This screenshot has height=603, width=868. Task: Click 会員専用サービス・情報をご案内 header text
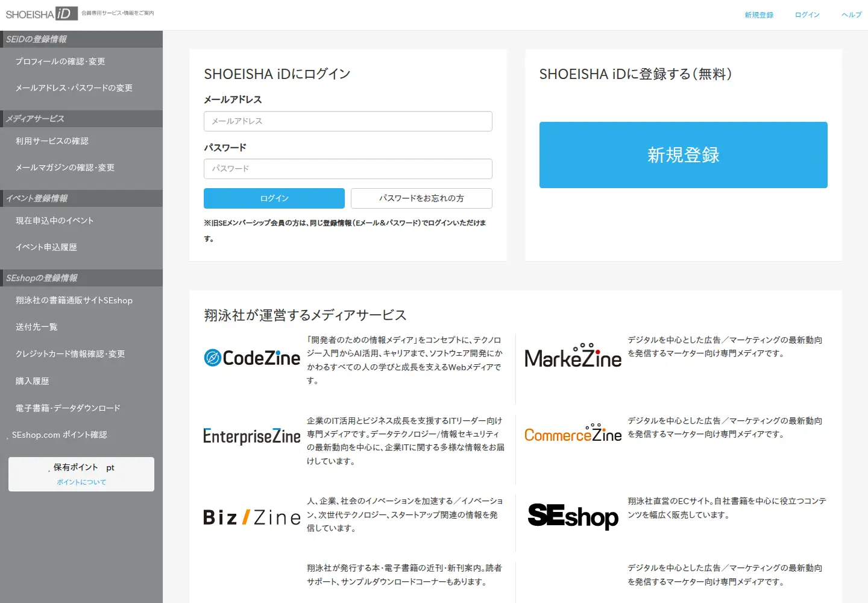pyautogui.click(x=118, y=13)
